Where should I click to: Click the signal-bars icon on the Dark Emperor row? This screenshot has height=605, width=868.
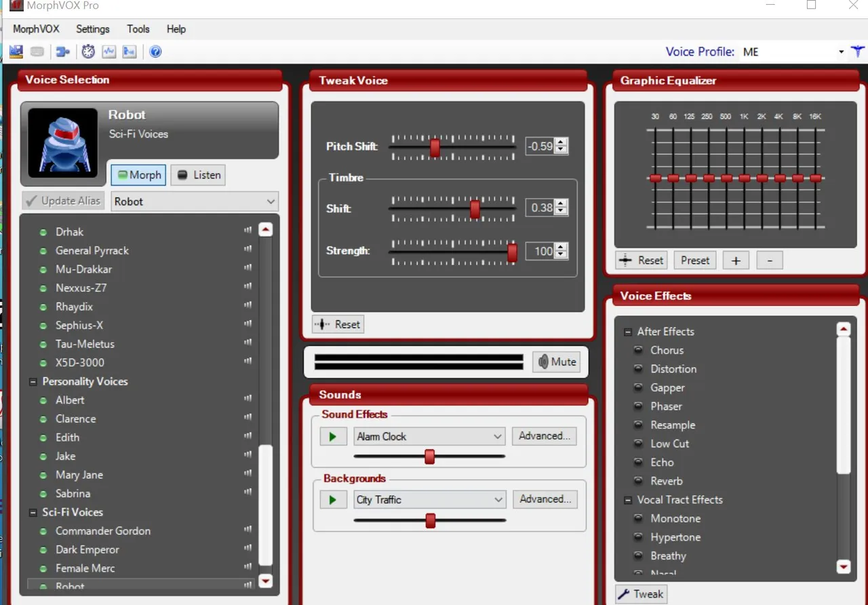(248, 548)
